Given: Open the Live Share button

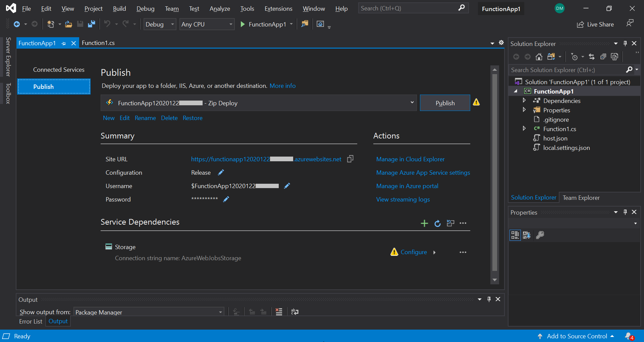Looking at the screenshot, I should pos(595,24).
